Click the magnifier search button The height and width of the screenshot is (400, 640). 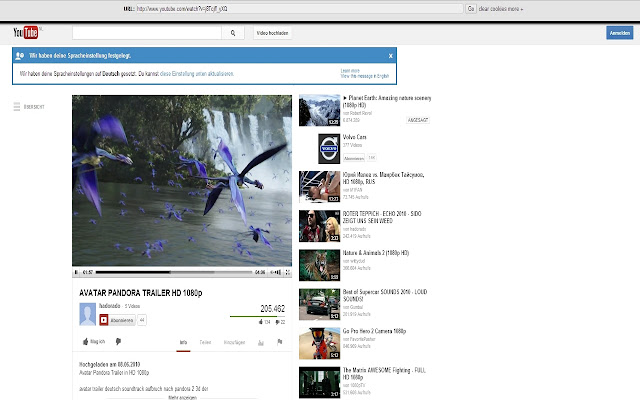pyautogui.click(x=233, y=33)
